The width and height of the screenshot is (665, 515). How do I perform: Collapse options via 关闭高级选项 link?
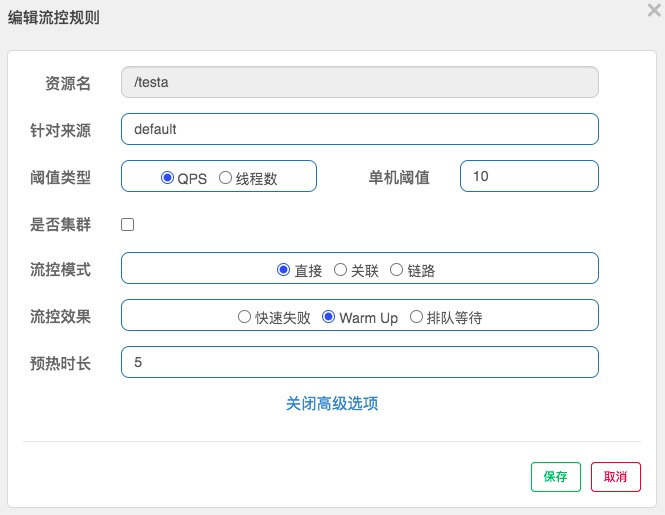pyautogui.click(x=332, y=403)
